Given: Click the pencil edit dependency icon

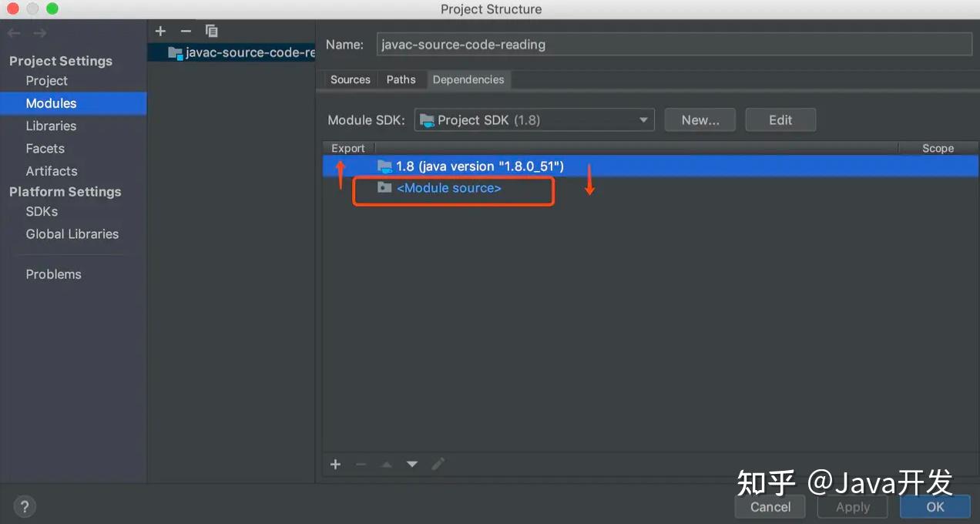Looking at the screenshot, I should pos(438,464).
